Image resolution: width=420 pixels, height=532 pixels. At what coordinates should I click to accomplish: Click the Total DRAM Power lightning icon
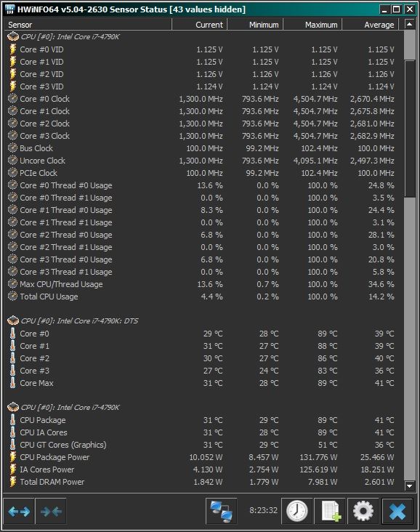pos(12,482)
